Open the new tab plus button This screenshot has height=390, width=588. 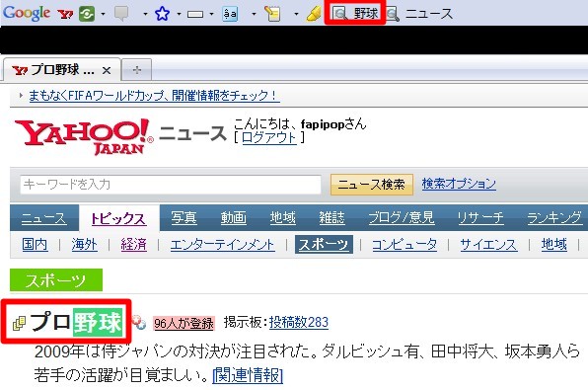pyautogui.click(x=137, y=70)
